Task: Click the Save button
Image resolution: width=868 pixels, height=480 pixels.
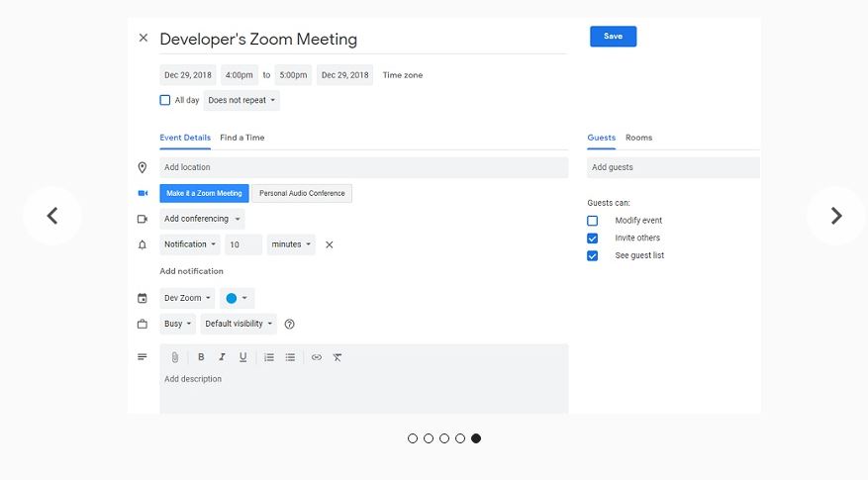Action: click(614, 36)
